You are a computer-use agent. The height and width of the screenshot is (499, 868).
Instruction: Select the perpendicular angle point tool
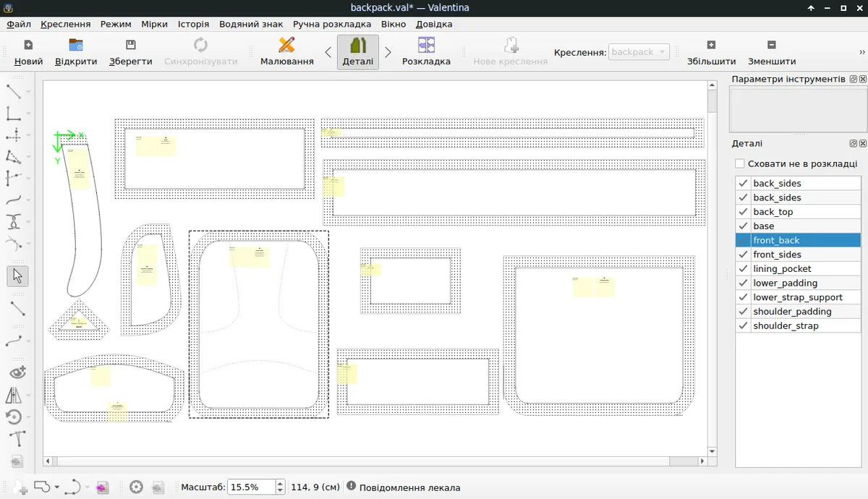tap(14, 114)
